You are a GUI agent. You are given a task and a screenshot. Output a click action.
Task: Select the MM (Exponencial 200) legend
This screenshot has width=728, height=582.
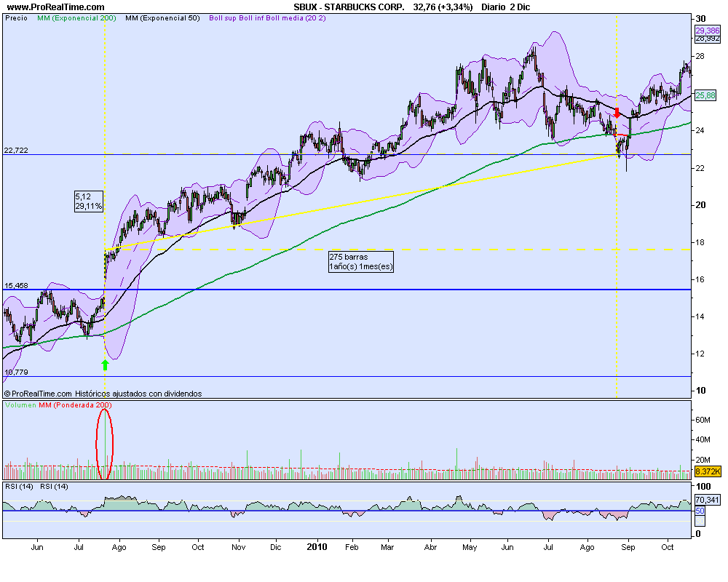(x=76, y=18)
